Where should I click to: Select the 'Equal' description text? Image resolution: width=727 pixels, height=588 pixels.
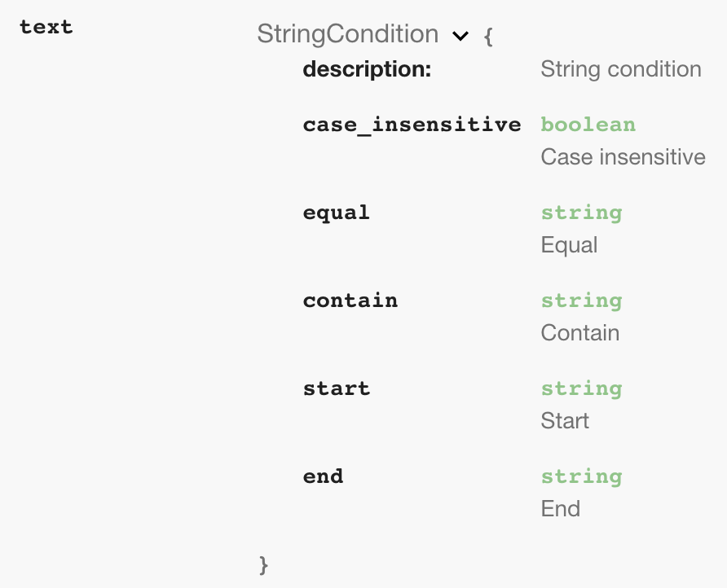pyautogui.click(x=569, y=244)
